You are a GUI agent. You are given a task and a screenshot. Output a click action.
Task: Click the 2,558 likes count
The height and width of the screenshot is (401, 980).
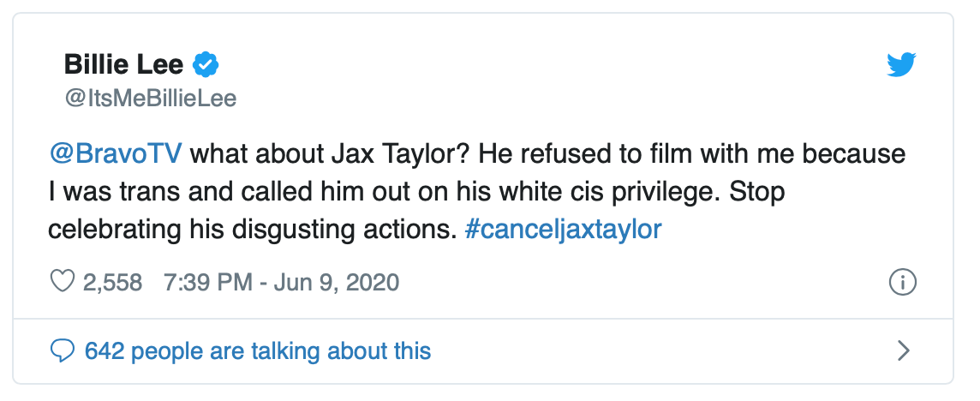(x=112, y=282)
